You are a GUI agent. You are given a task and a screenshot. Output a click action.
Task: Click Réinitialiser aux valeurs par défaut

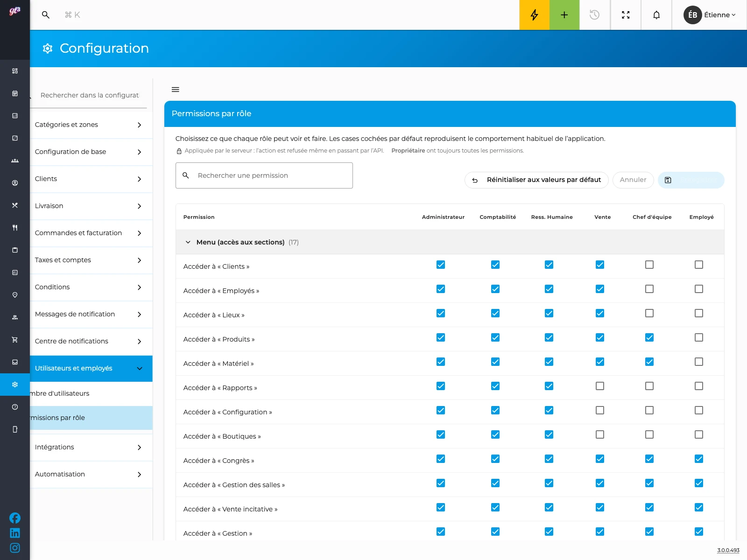click(536, 180)
